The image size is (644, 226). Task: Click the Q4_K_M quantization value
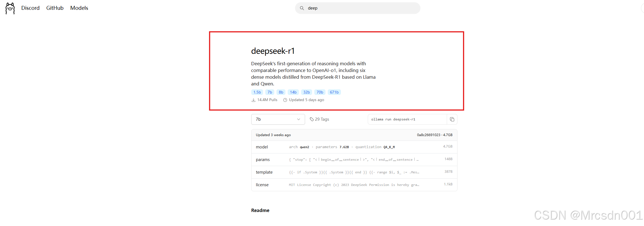tap(389, 147)
